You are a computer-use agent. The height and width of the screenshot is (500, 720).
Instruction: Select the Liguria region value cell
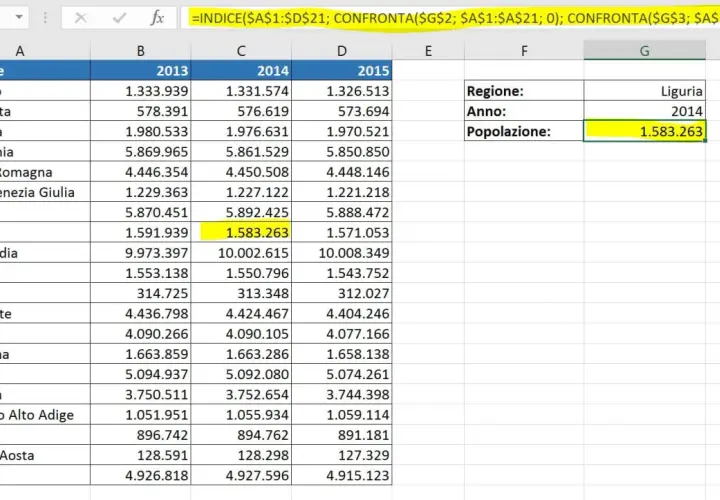click(x=645, y=91)
